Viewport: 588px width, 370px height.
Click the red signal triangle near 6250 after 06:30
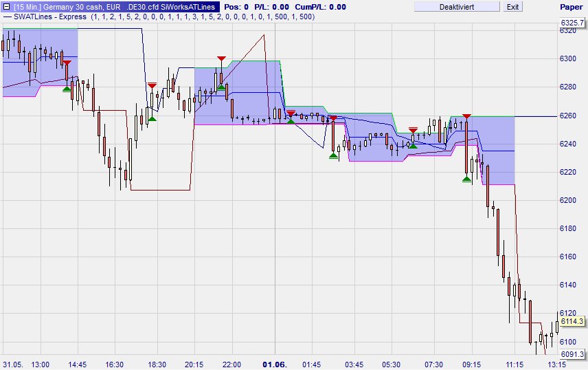tap(413, 131)
